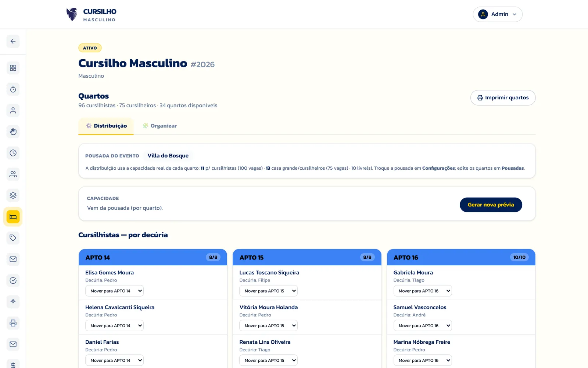The image size is (588, 368).
Task: Open the printer icon in sidebar
Action: click(13, 323)
